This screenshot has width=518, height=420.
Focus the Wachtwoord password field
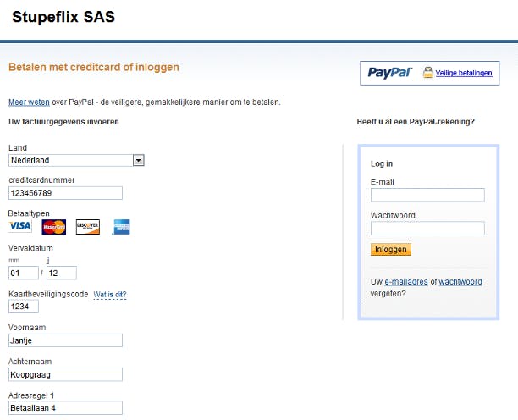pyautogui.click(x=427, y=228)
